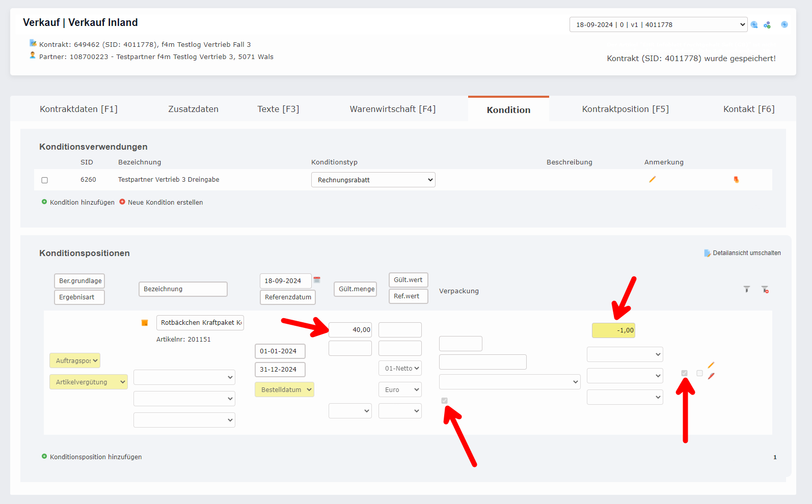Click the 'Artikelnr: 201151' text

[183, 340]
